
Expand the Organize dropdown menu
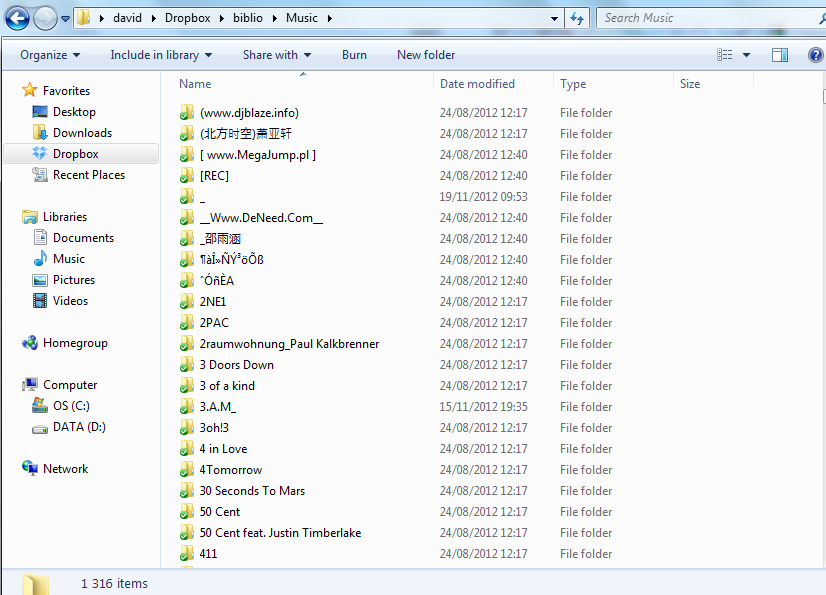(x=50, y=55)
